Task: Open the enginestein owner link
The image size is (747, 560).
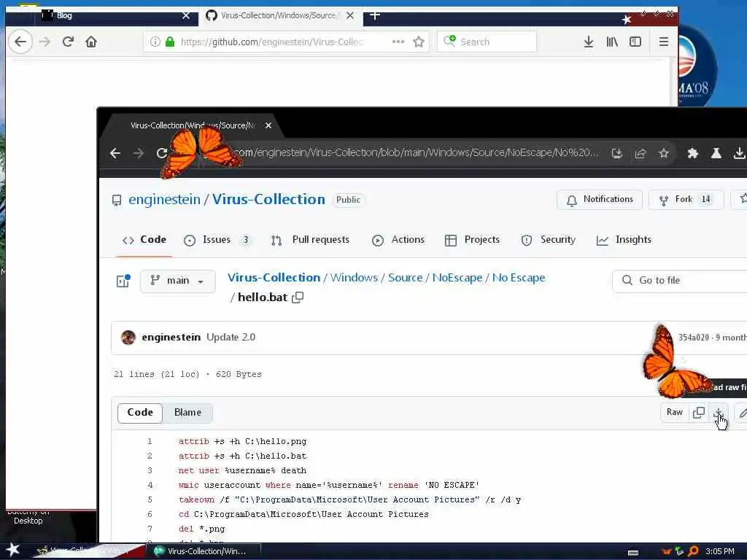Action: tap(164, 200)
